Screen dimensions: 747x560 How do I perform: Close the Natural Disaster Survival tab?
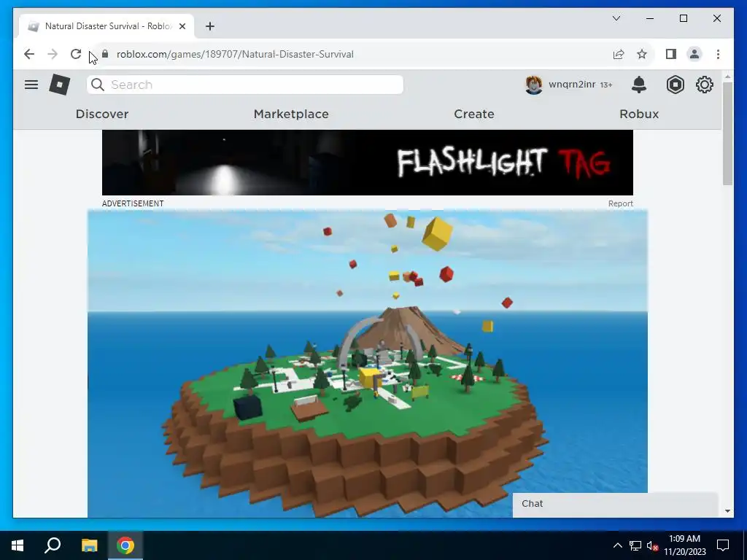(x=182, y=26)
